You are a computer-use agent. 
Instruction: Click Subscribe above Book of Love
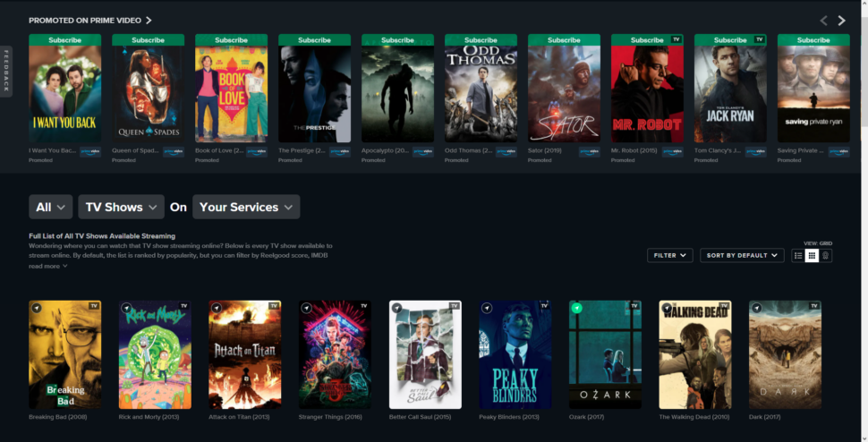click(x=232, y=40)
